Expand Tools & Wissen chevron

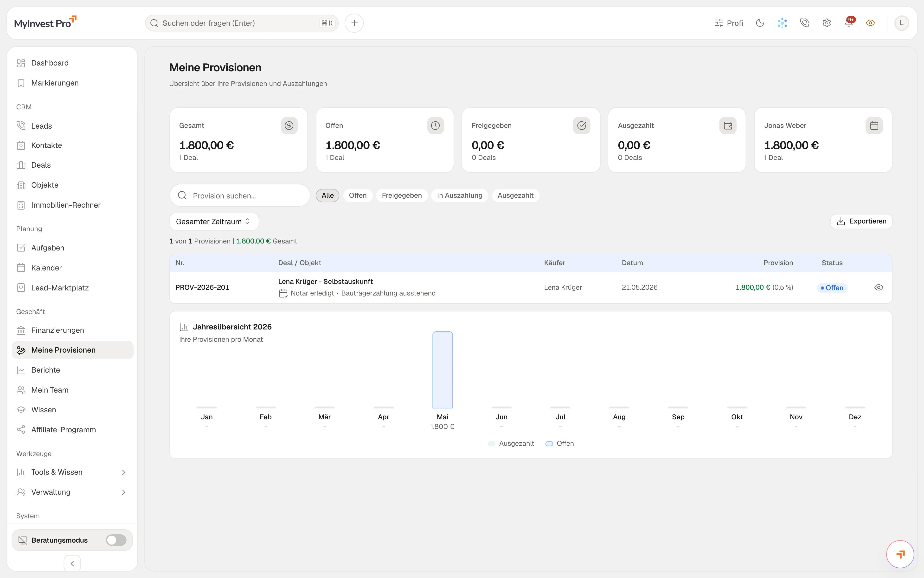(x=123, y=473)
